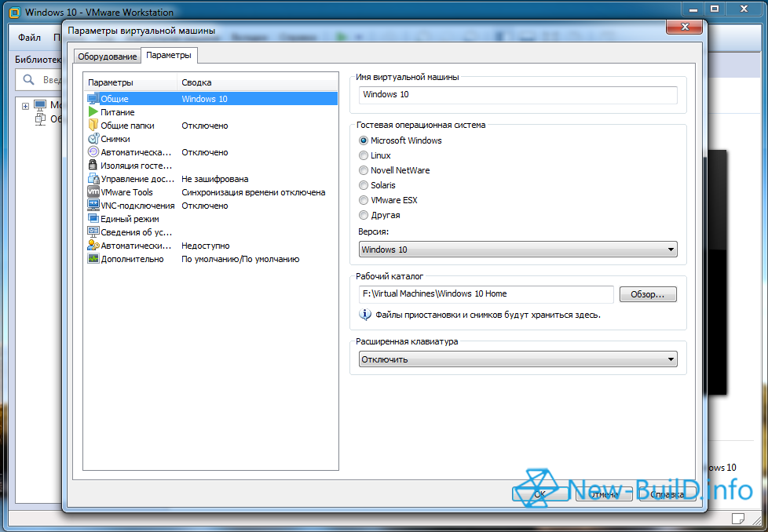Click computer icon in VMware library tree
Image resolution: width=768 pixels, height=532 pixels.
40,104
